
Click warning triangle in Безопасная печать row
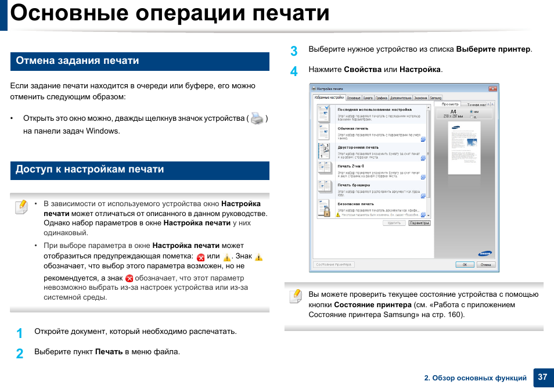coord(338,215)
